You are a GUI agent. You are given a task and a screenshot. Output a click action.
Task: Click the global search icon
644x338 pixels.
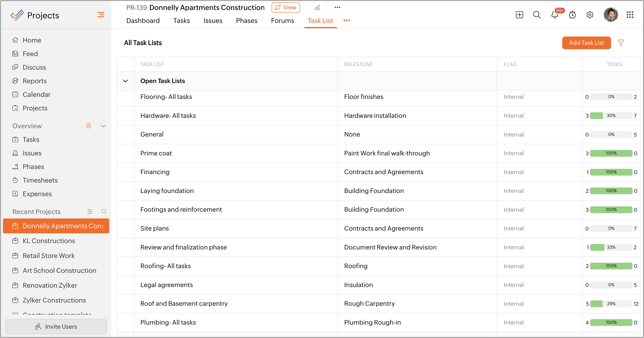pos(537,15)
